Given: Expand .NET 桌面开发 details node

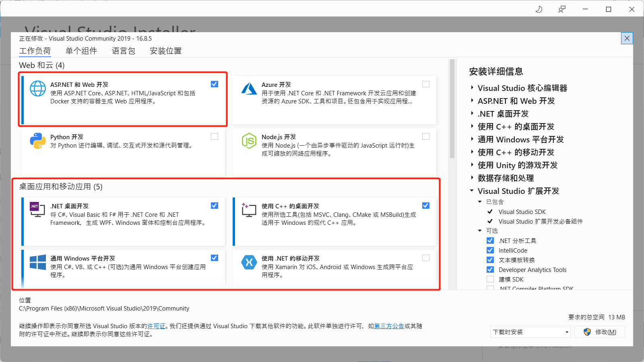Looking at the screenshot, I should [472, 113].
